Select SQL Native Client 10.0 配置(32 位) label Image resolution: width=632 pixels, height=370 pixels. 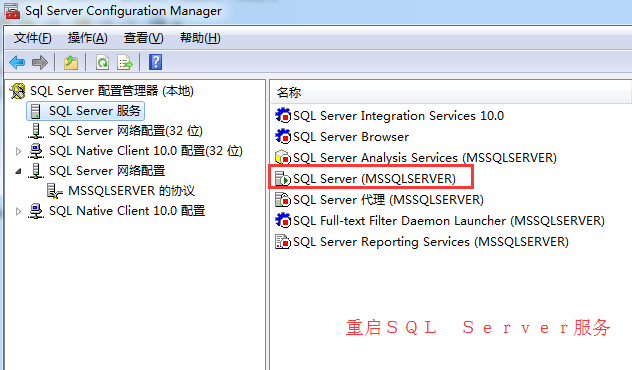[146, 151]
